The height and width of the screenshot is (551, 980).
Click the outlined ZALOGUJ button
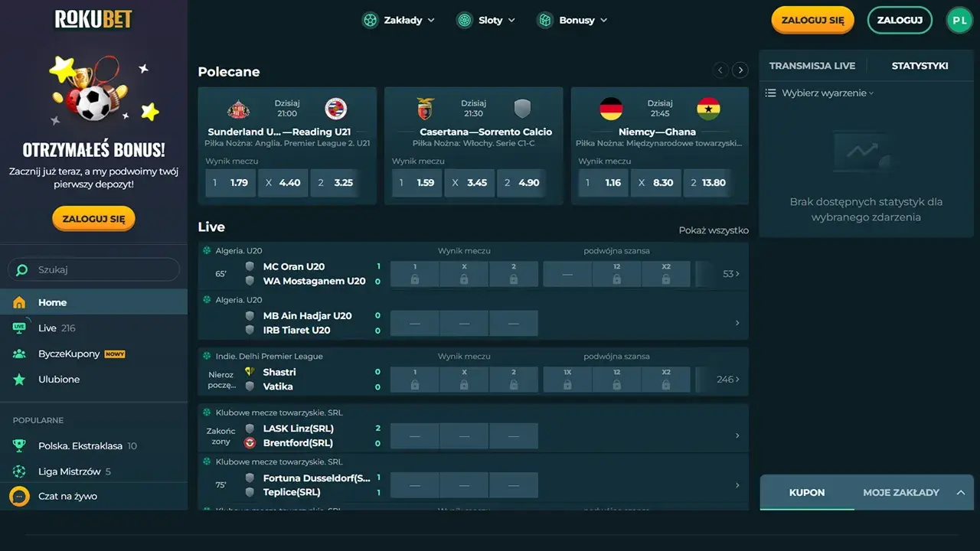click(x=900, y=20)
